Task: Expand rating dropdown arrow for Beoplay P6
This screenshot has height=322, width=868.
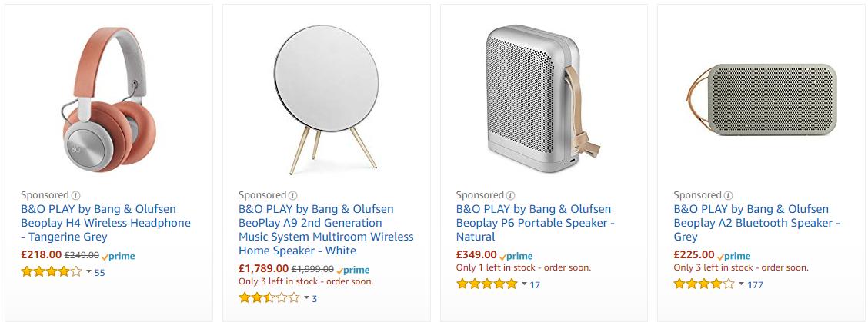Action: pos(524,284)
